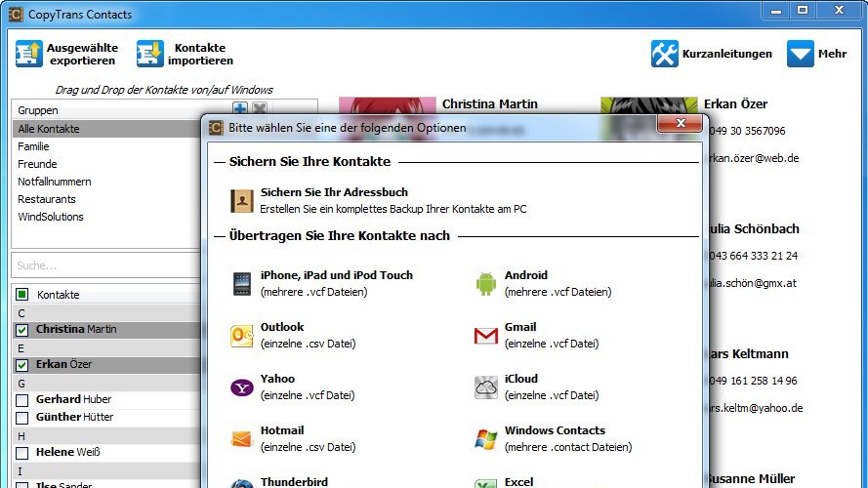Select 'Thunderbird' export option text
Screen dimensions: 868x488
coord(294,482)
